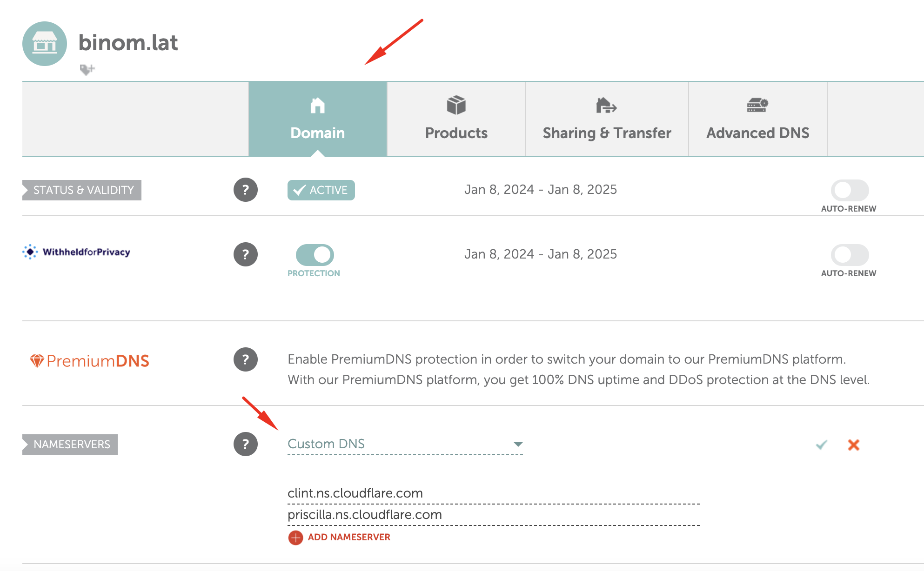
Task: Click the clint.ns.cloudflare.com nameserver field
Action: (493, 493)
